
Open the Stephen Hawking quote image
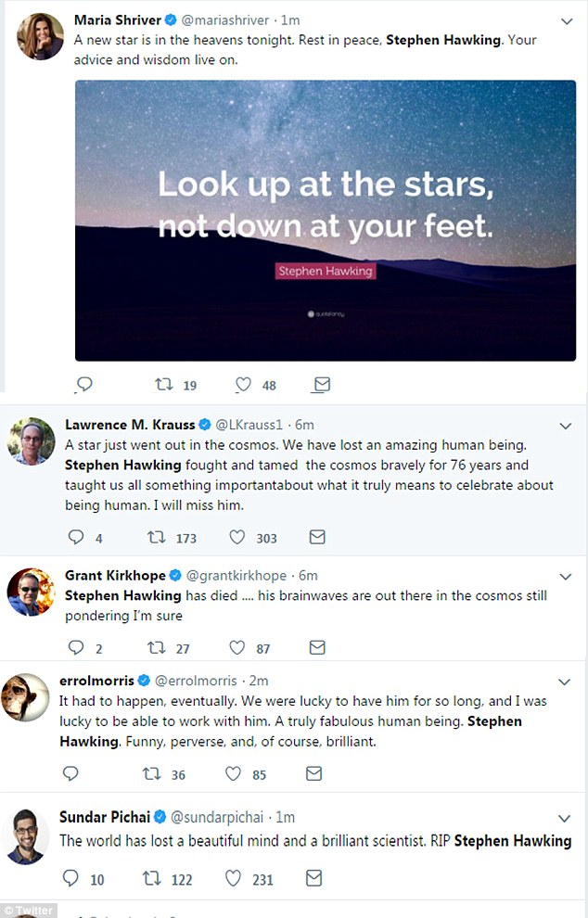click(325, 220)
